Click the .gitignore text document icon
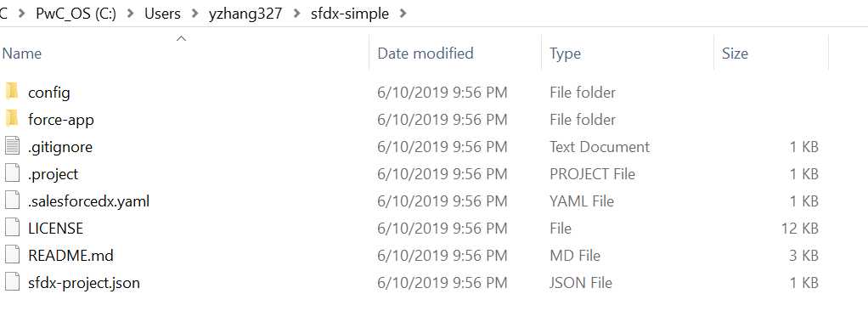 [x=12, y=146]
